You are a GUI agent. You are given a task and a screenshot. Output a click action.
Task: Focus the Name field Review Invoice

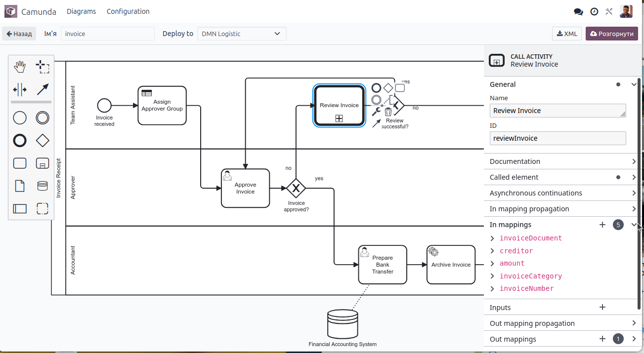pyautogui.click(x=558, y=111)
